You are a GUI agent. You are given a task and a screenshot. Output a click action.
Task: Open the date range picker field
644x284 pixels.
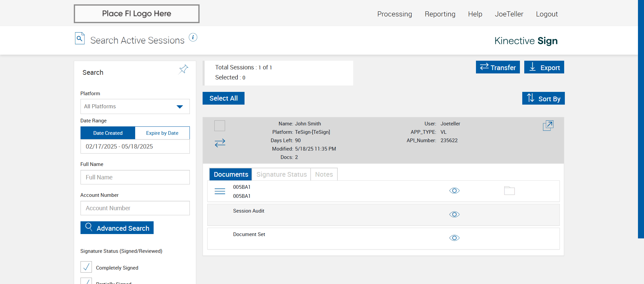(135, 147)
